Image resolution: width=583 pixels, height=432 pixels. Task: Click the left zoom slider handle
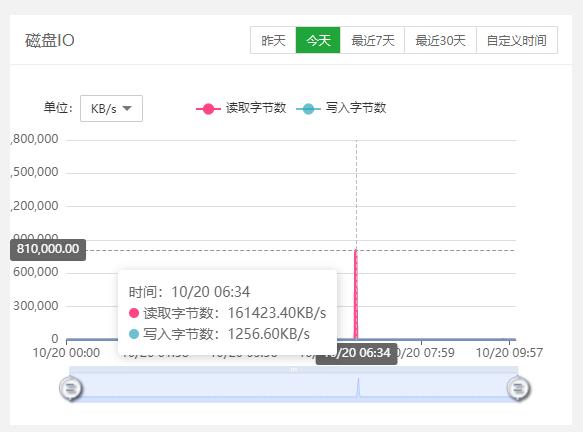coord(70,389)
